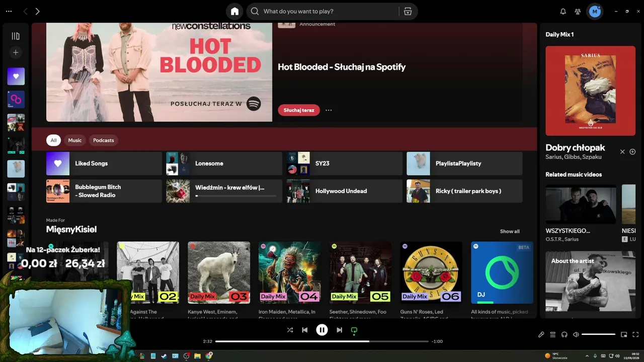This screenshot has height=362, width=644.
Task: Open Bubblegum Bitch - Slowed Radio
Action: (x=104, y=191)
